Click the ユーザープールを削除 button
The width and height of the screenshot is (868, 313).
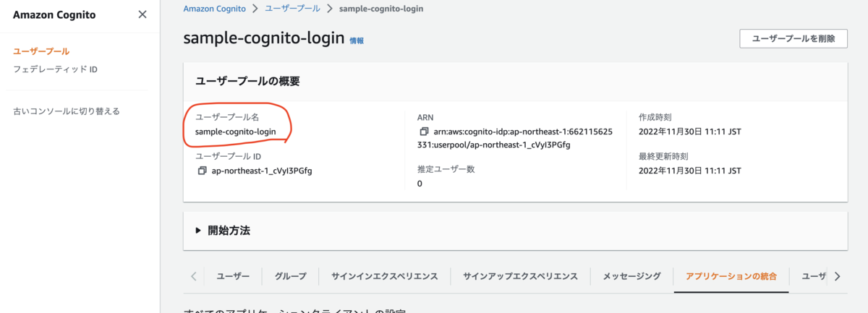point(793,38)
